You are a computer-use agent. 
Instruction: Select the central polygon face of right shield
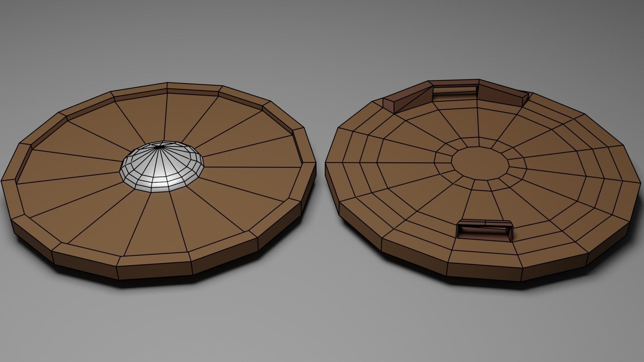click(480, 163)
